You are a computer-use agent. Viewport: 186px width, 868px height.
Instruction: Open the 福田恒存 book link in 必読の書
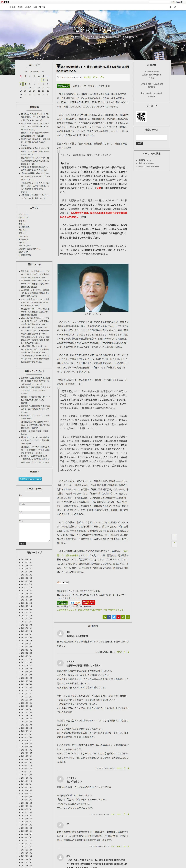pos(152,87)
